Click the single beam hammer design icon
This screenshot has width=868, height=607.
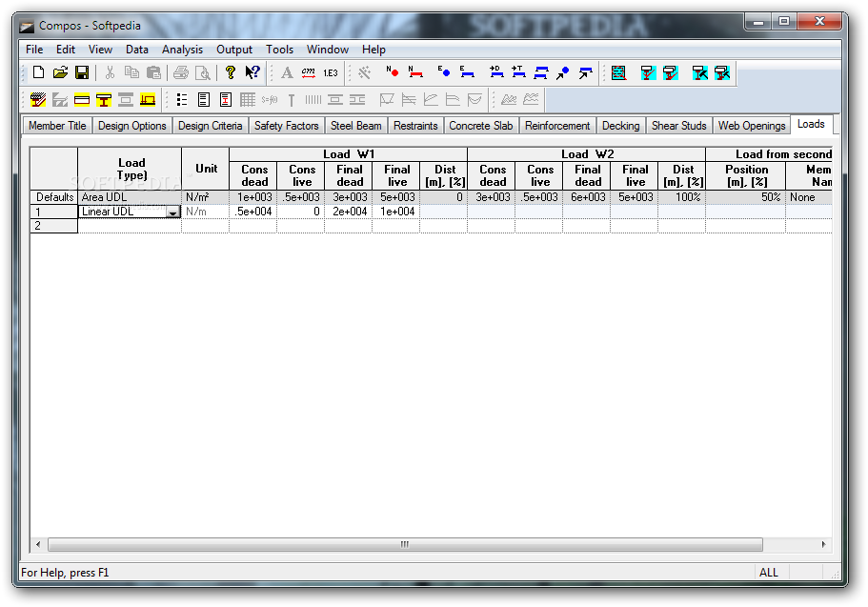pyautogui.click(x=699, y=72)
